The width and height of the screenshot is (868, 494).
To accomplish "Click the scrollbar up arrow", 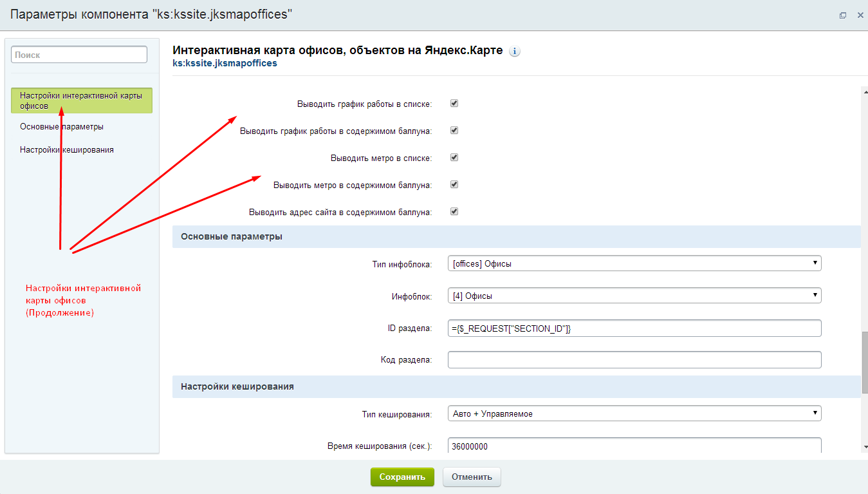I will [864, 91].
